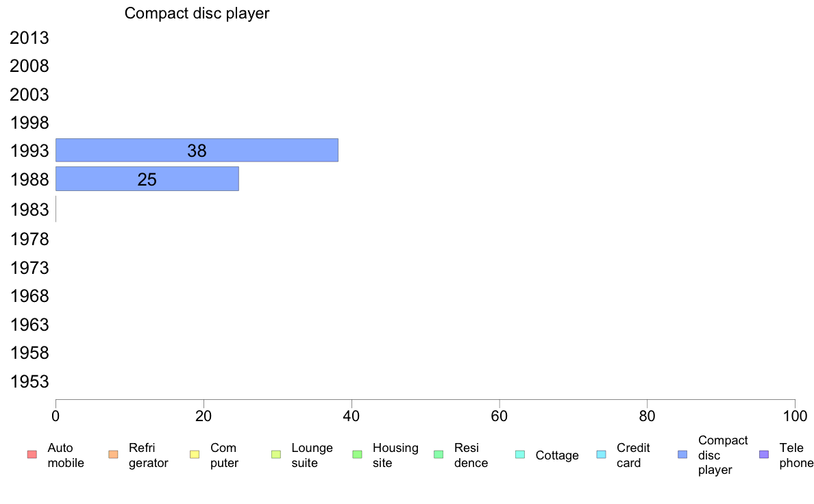Screen dimensions: 814x504
Task: Toggle the Credit card legend swatch
Action: 601,455
